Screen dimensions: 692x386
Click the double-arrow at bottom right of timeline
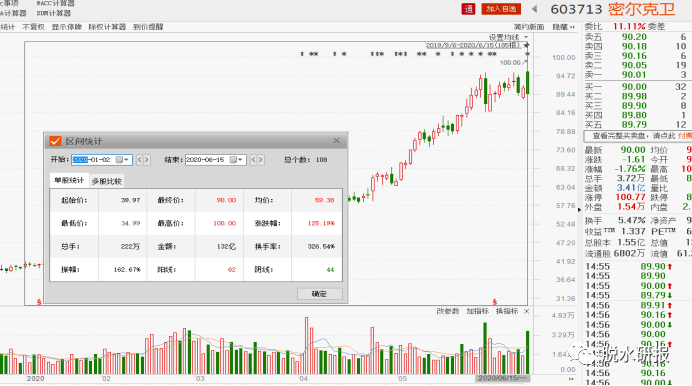click(571, 379)
